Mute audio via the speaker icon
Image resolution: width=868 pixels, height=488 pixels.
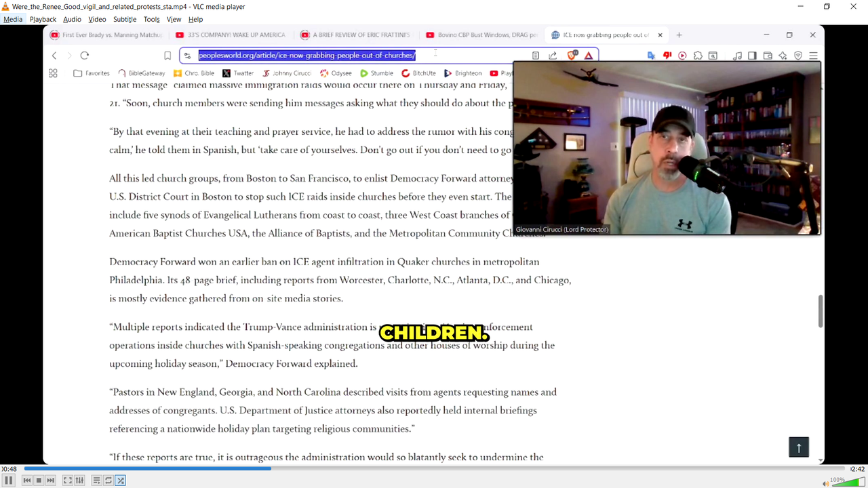click(825, 483)
